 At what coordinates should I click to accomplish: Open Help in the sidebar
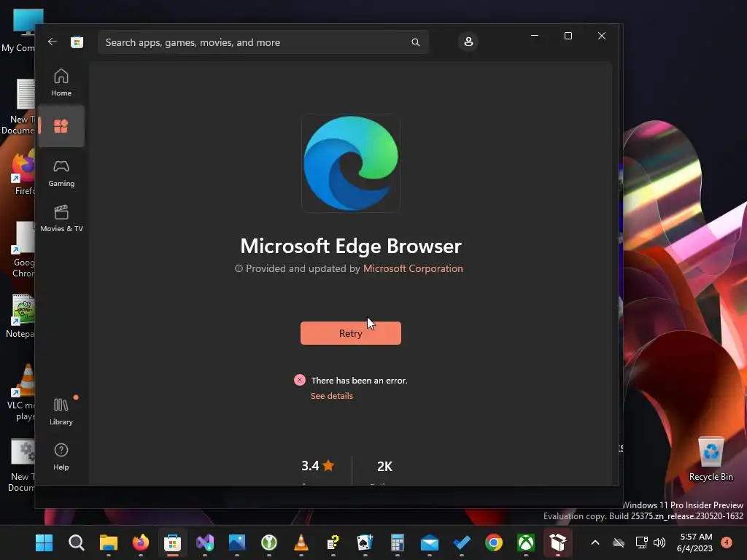(x=61, y=457)
